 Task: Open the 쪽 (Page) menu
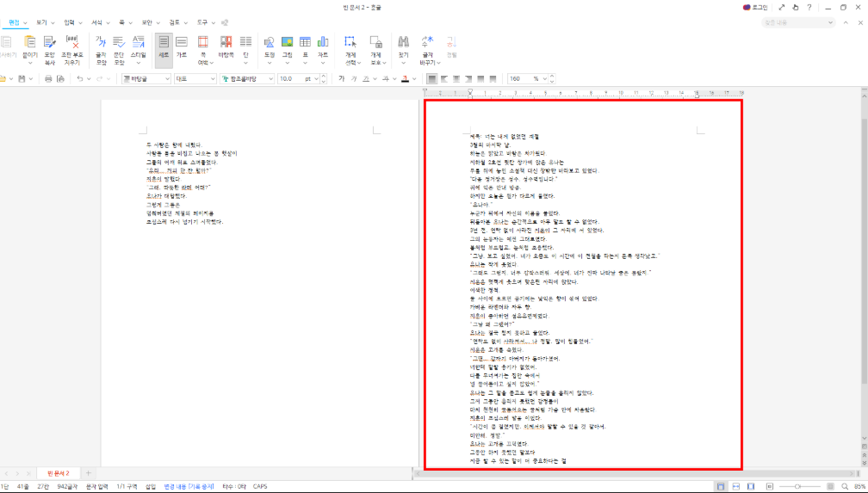click(121, 22)
